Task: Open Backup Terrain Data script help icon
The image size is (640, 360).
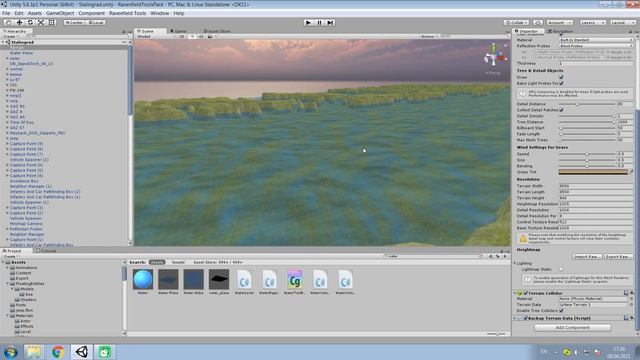Action: pyautogui.click(x=626, y=318)
